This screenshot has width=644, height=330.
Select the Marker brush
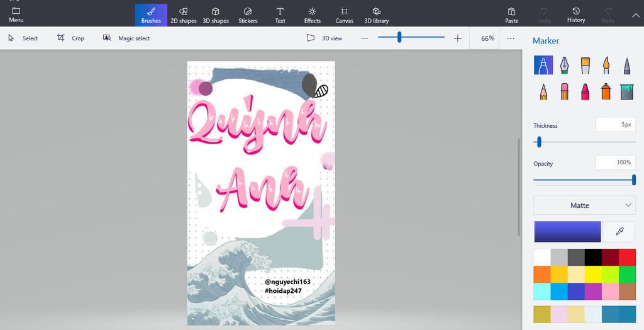tap(543, 65)
